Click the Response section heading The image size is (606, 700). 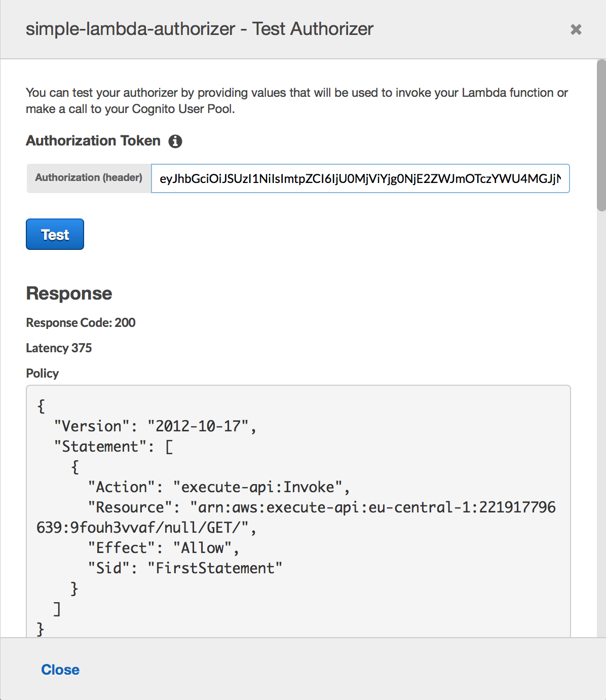point(69,293)
